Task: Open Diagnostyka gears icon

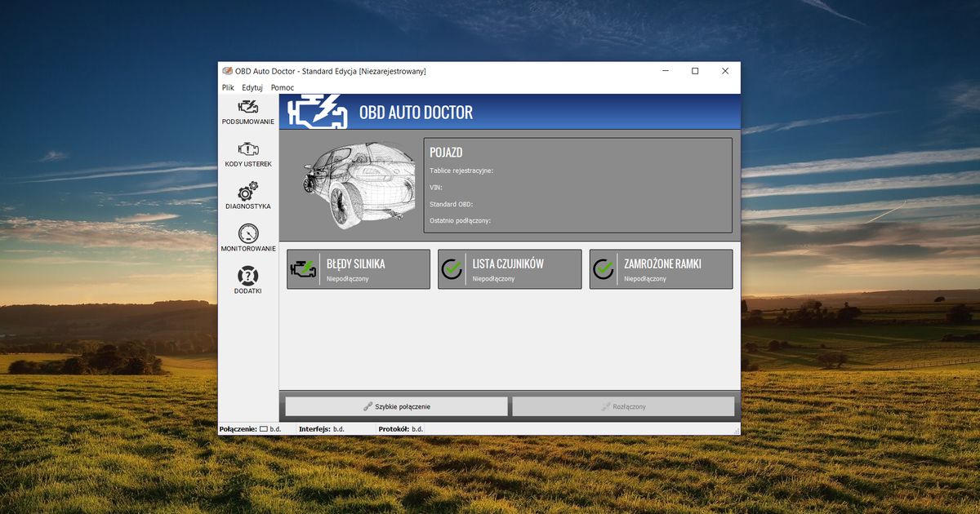Action: (x=248, y=192)
